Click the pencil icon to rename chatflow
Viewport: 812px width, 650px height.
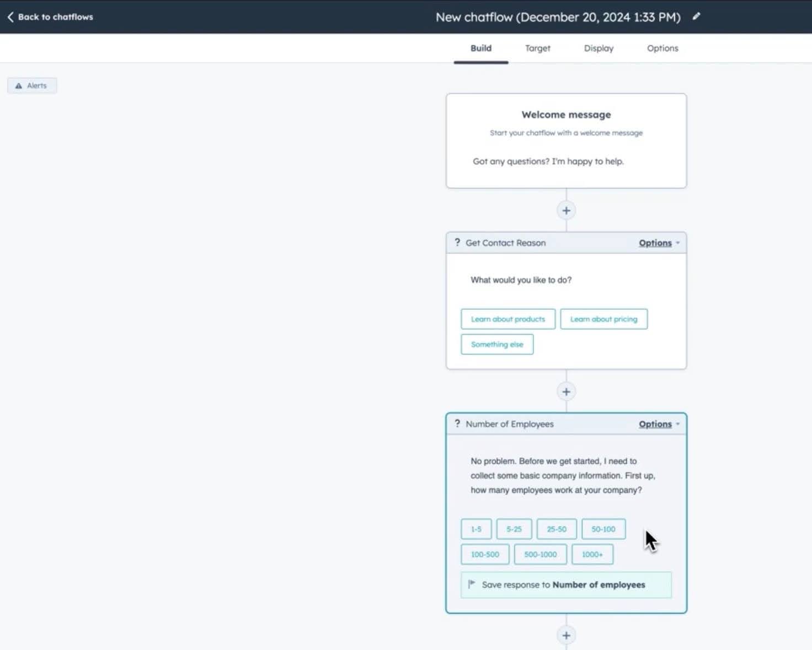[x=696, y=17]
